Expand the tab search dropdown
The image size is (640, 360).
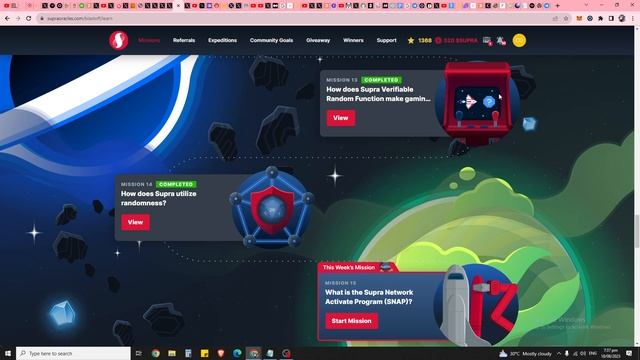[586, 5]
